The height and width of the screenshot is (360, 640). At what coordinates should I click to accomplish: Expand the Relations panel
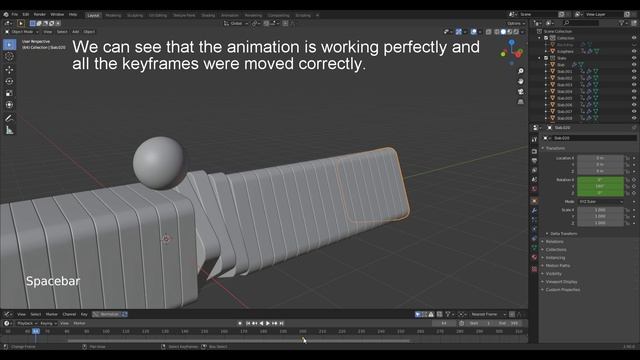click(554, 242)
